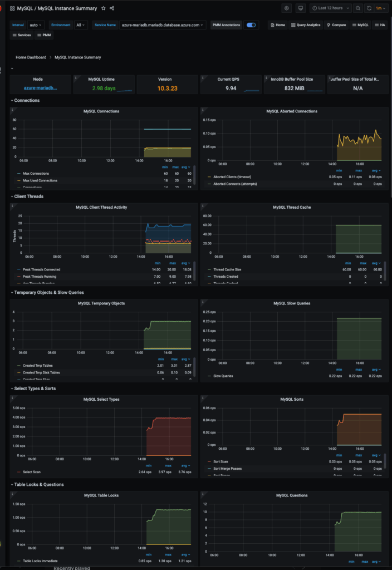Collapse the Connections row section

point(27,101)
